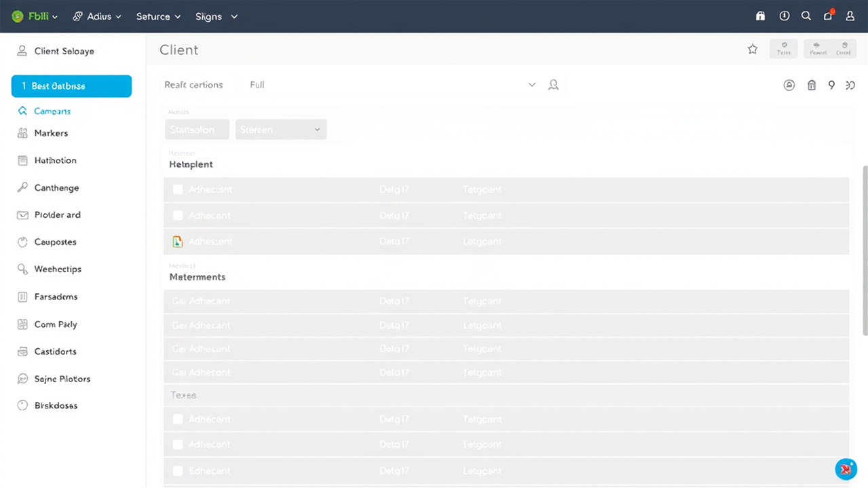Check the first Adhecant row under Hetnplent
This screenshot has height=488, width=868.
pos(178,190)
